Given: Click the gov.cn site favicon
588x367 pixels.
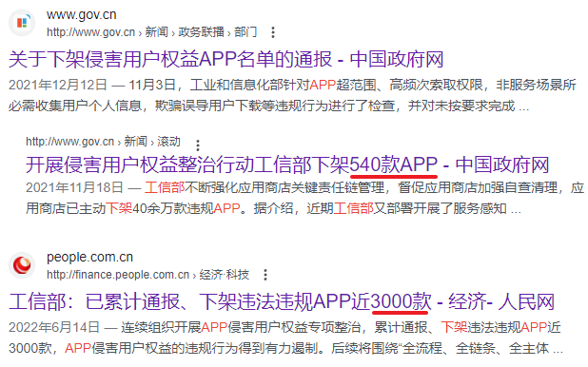Looking at the screenshot, I should 22,23.
